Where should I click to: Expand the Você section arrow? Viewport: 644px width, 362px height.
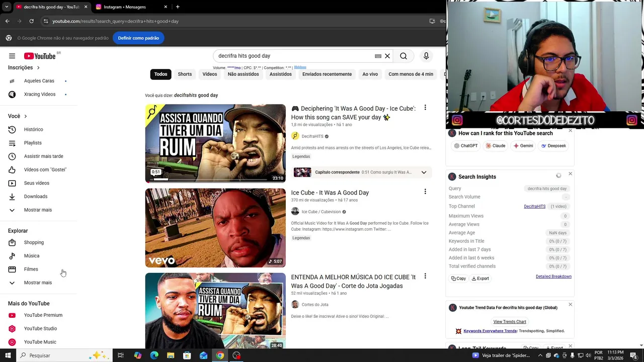pyautogui.click(x=25, y=116)
